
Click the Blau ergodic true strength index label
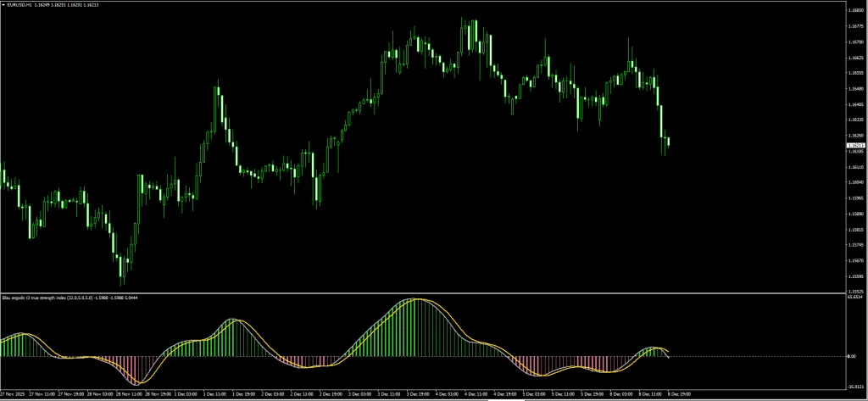[51, 298]
